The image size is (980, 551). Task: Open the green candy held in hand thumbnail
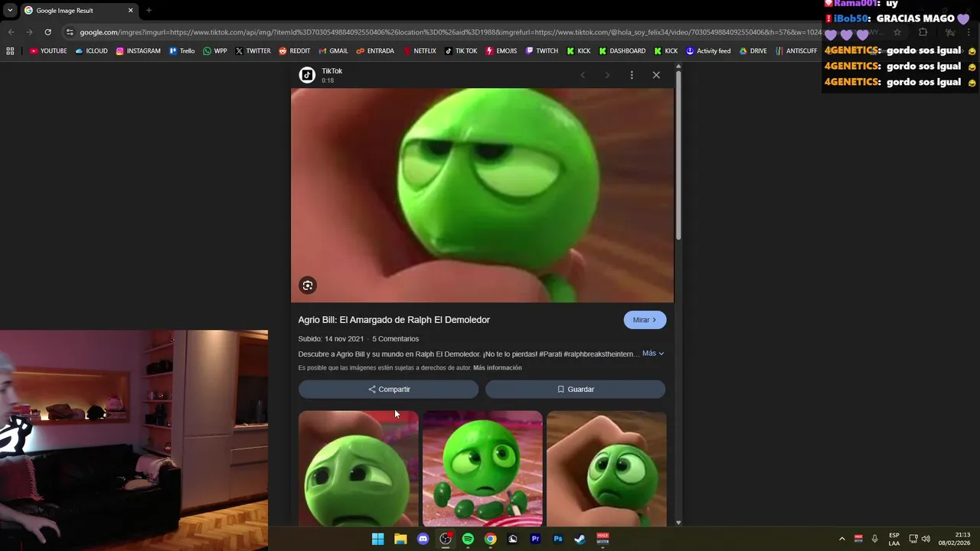(606, 468)
